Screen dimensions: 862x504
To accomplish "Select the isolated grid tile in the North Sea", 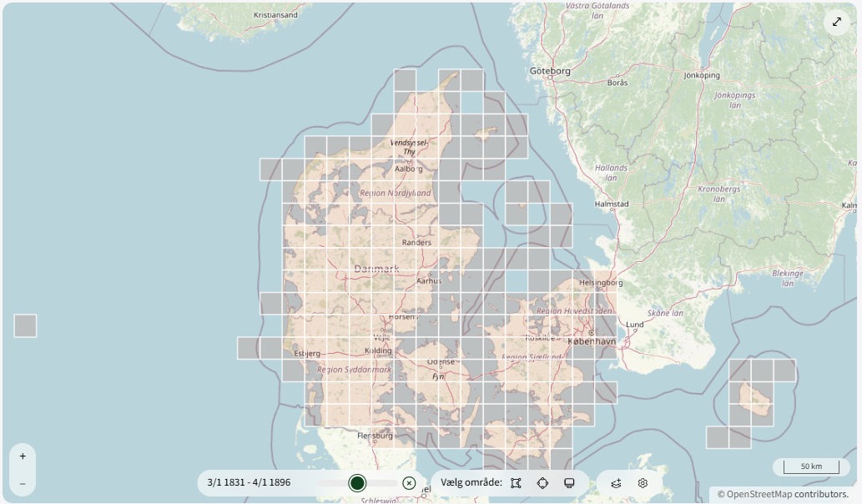I will click(25, 325).
